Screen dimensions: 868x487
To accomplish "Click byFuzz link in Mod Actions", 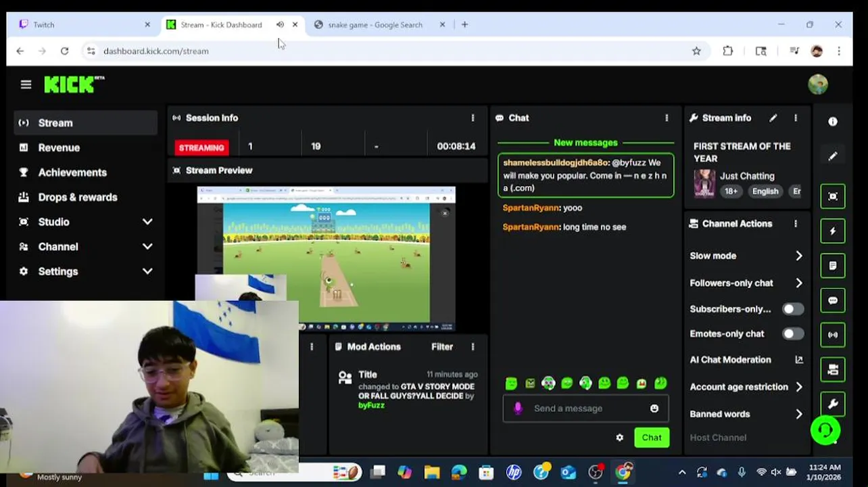I will [371, 405].
